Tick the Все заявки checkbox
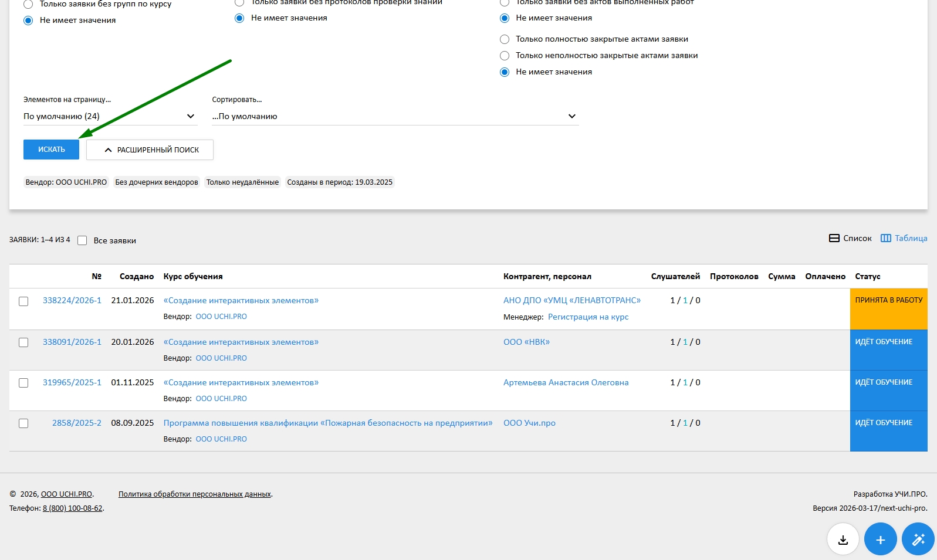This screenshot has height=560, width=937. click(82, 240)
